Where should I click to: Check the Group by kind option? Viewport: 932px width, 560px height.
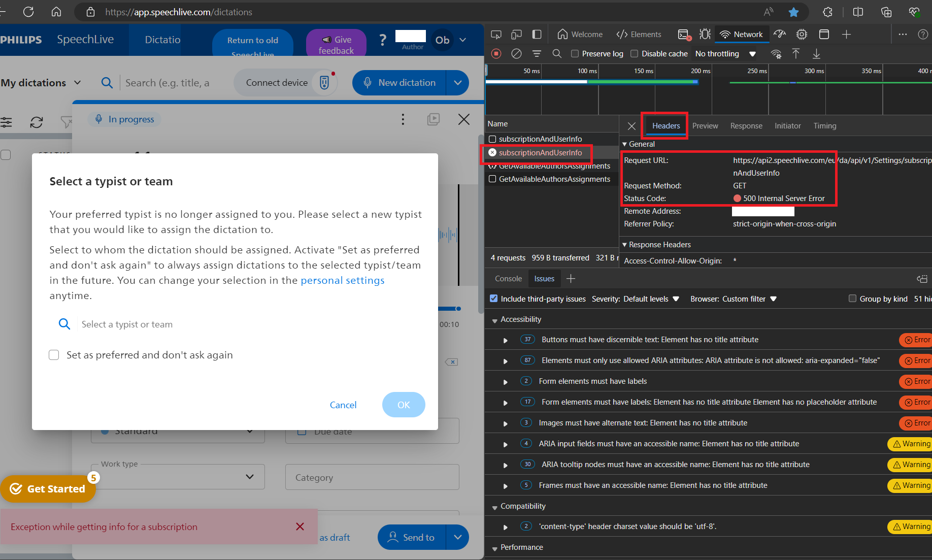point(853,299)
